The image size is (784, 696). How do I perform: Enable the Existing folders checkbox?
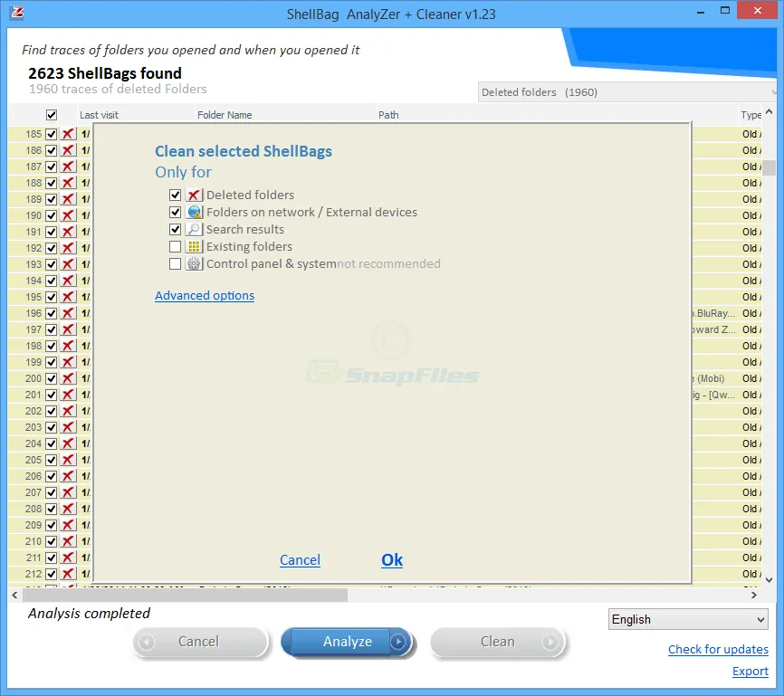(175, 246)
